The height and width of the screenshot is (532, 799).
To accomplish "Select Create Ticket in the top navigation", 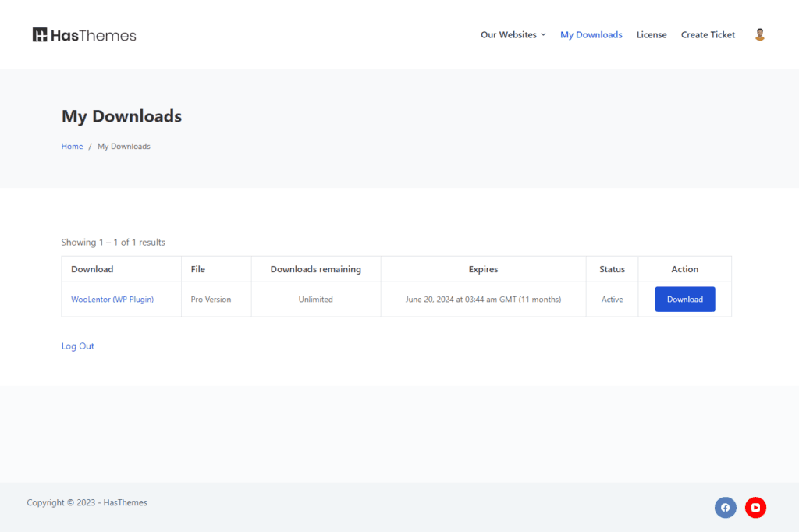I will (708, 35).
